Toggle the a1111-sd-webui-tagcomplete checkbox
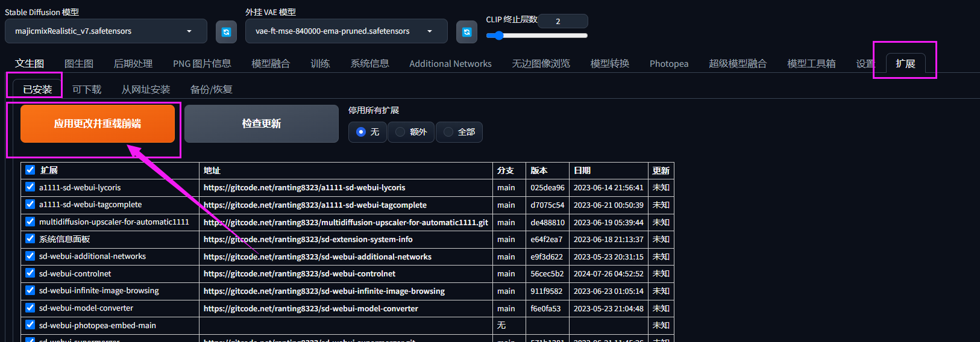The width and height of the screenshot is (980, 342). tap(30, 204)
